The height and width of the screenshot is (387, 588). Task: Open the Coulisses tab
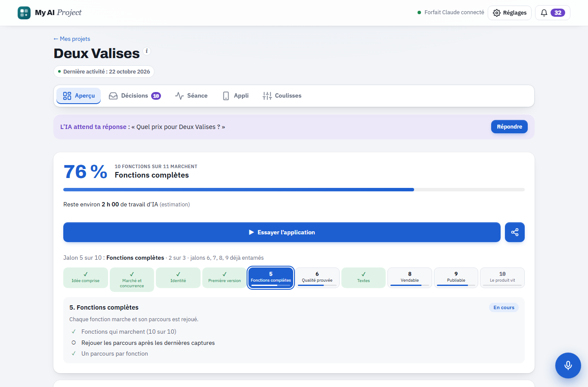(282, 96)
